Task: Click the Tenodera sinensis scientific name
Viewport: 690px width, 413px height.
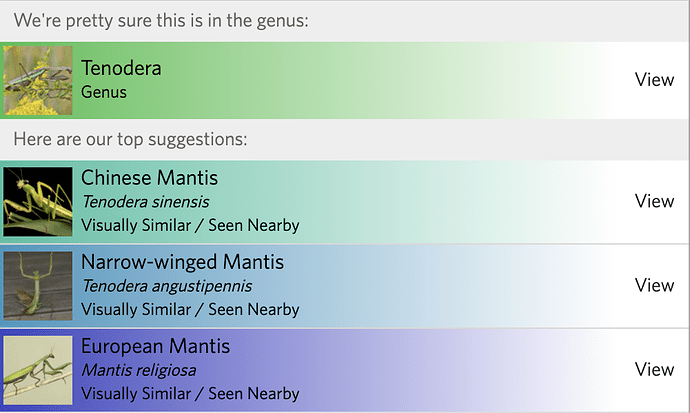Action: tap(146, 202)
